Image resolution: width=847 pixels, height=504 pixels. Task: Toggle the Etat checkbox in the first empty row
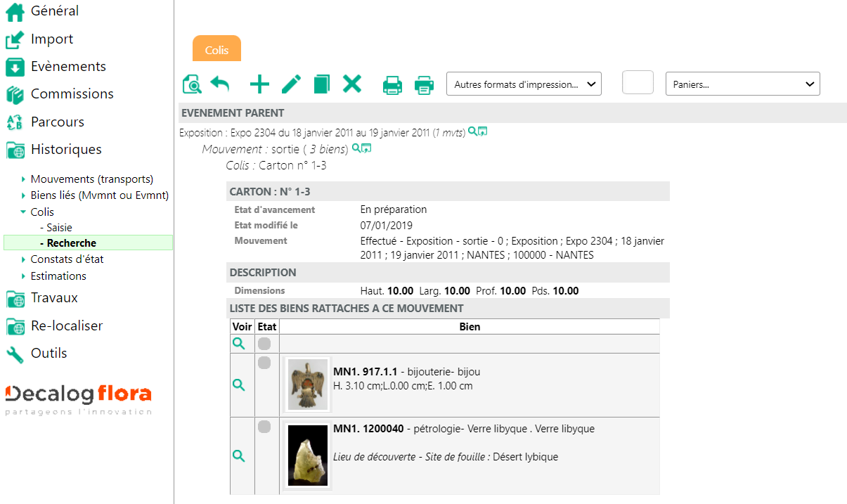pyautogui.click(x=264, y=344)
